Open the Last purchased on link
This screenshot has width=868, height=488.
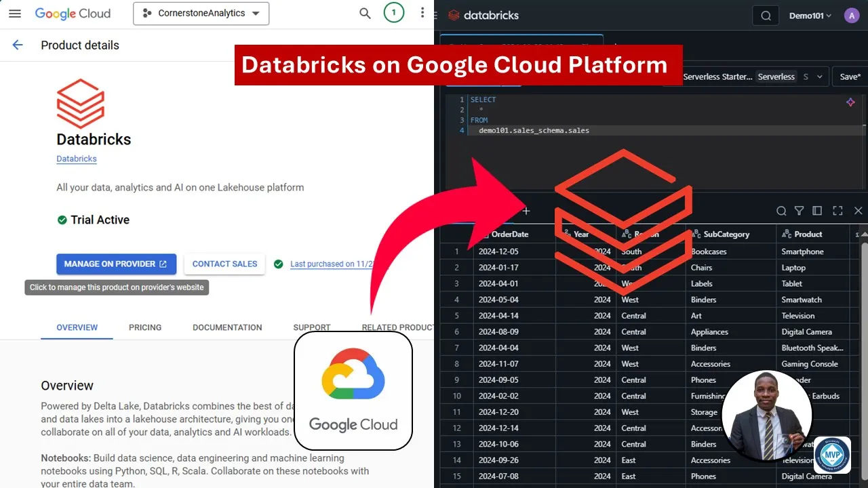332,264
